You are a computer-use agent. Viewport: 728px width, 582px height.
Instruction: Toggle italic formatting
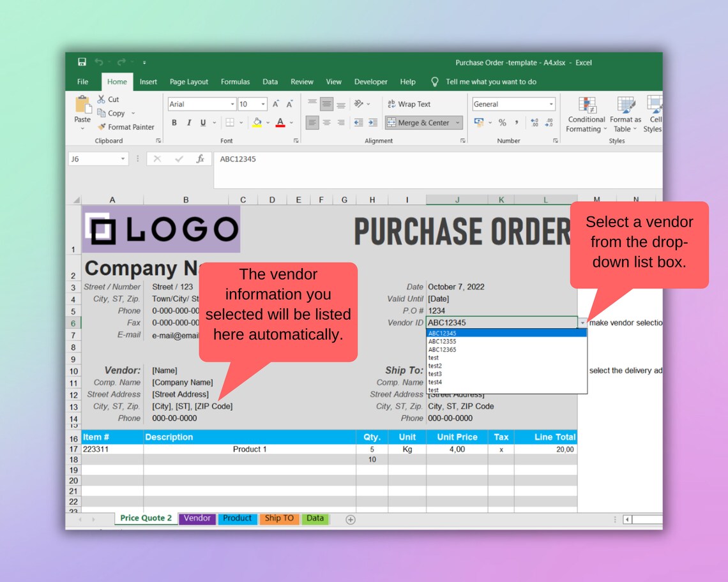189,121
